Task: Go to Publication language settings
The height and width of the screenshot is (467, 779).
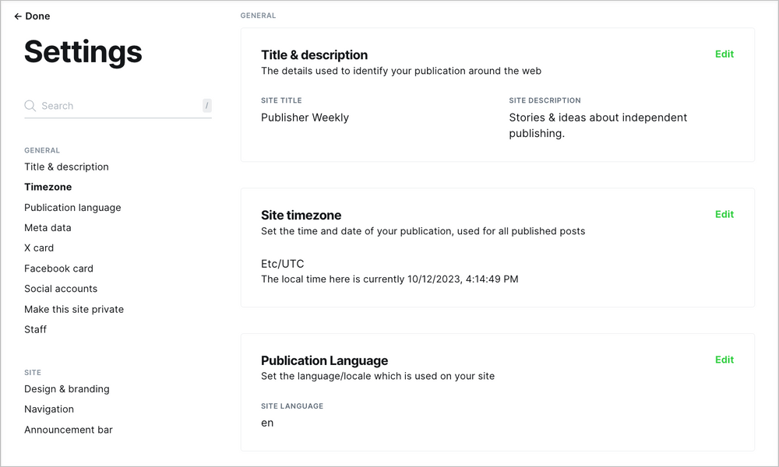Action: (x=73, y=208)
